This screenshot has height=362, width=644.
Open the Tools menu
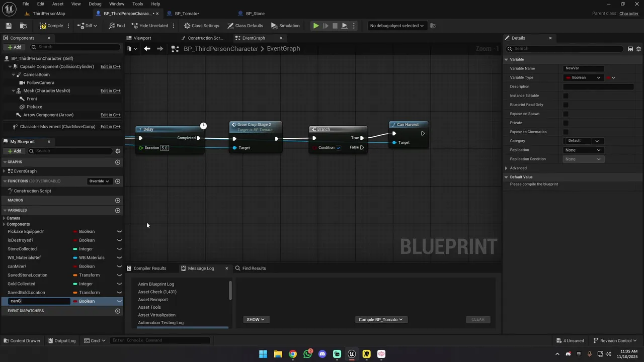coord(137,4)
